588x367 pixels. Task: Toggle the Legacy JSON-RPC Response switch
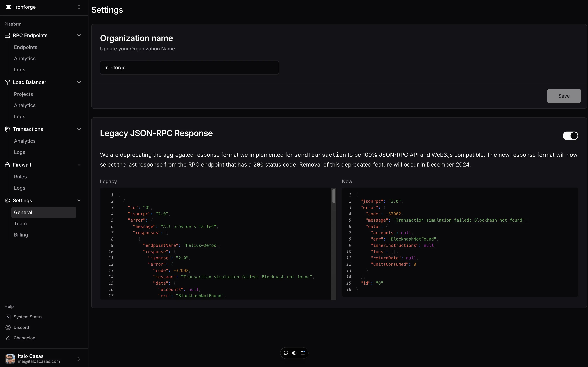point(570,135)
